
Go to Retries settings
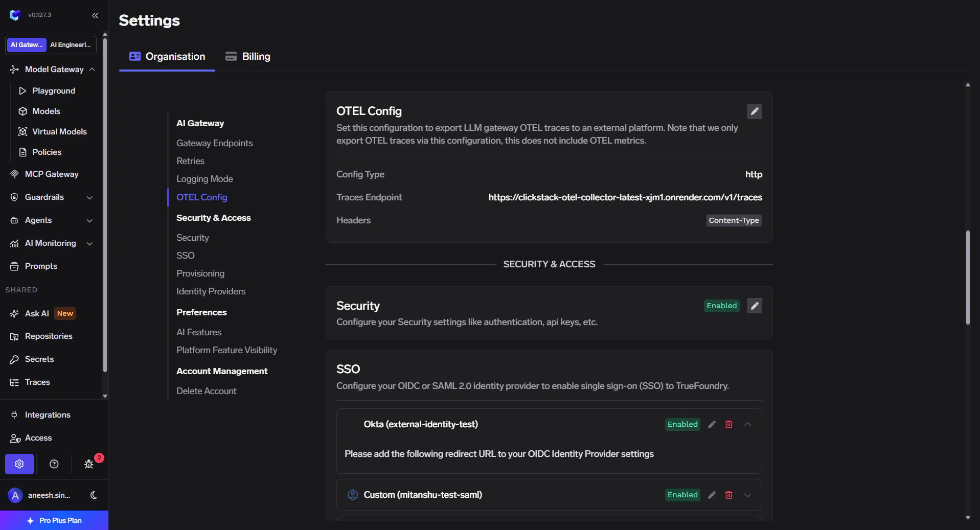(190, 161)
